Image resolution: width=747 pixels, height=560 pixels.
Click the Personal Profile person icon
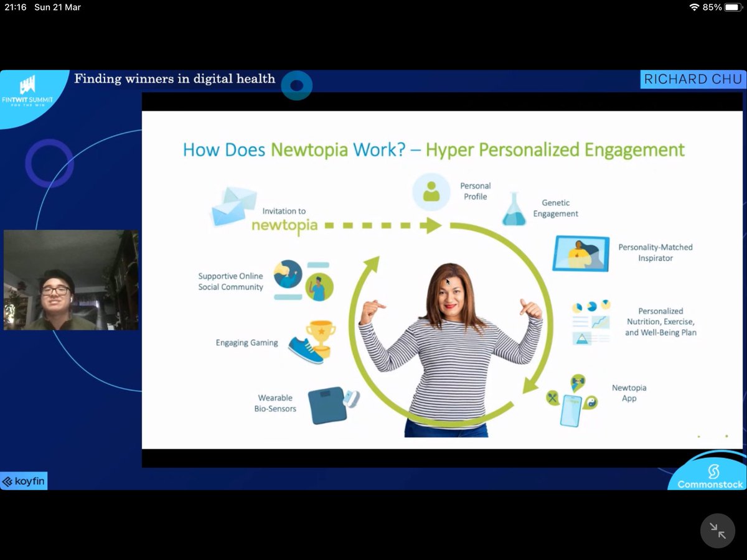[431, 191]
